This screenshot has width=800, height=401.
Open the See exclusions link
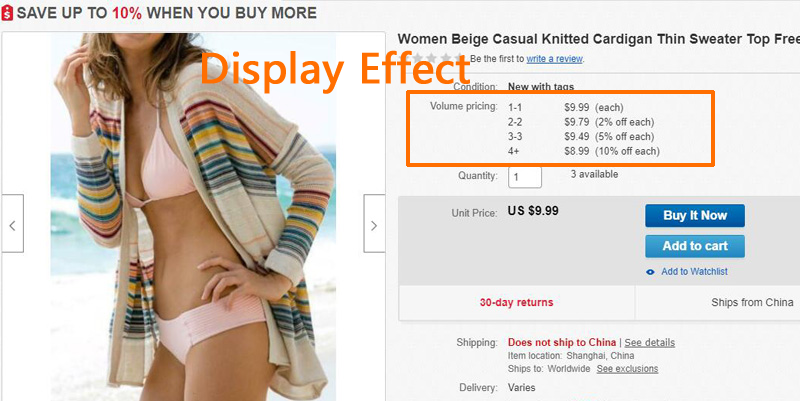click(627, 369)
